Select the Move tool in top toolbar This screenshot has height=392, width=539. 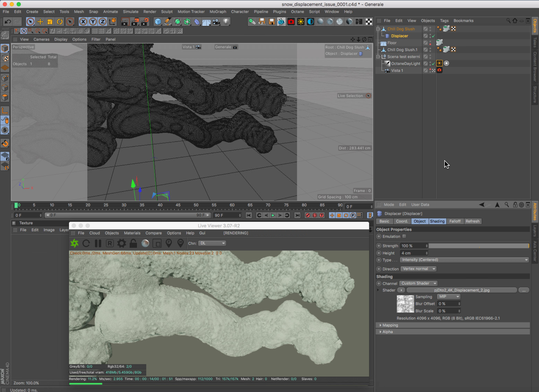pos(40,22)
